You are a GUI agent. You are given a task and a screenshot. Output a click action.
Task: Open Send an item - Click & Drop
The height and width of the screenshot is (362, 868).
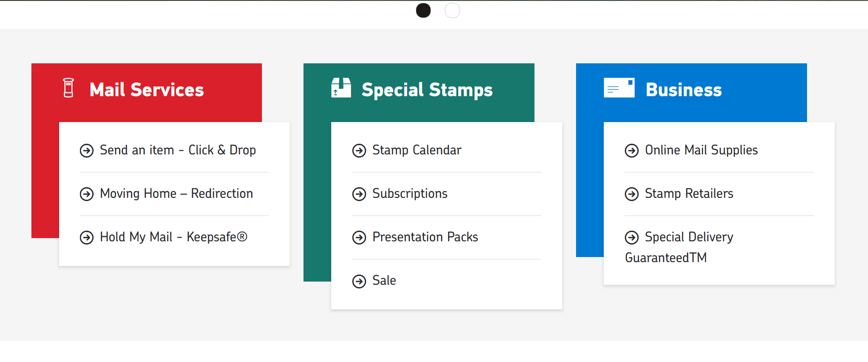tap(177, 150)
